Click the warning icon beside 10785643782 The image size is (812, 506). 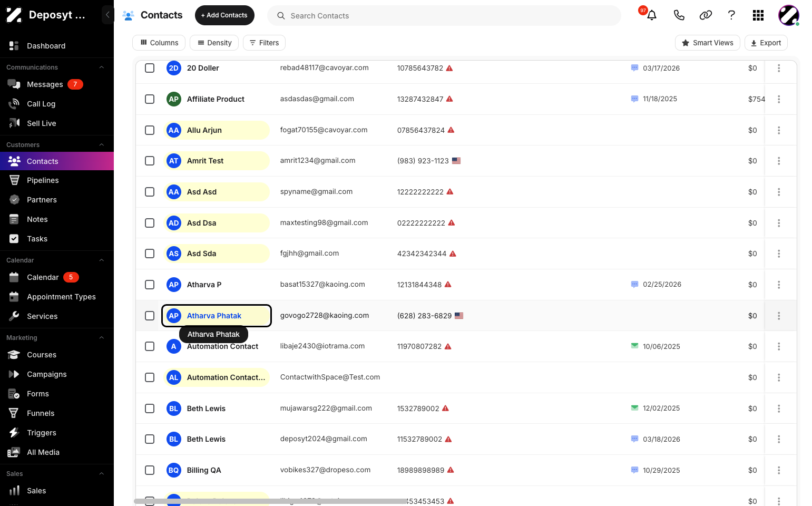[x=449, y=68]
